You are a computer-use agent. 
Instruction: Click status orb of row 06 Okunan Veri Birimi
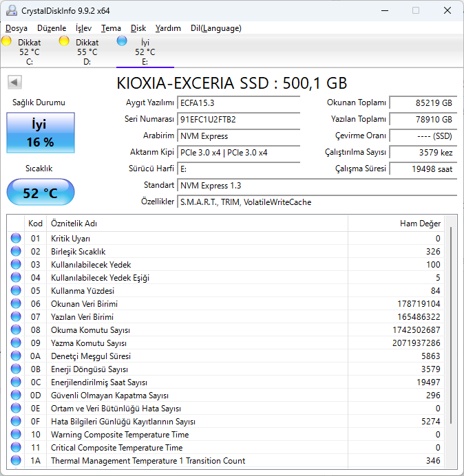click(x=16, y=303)
